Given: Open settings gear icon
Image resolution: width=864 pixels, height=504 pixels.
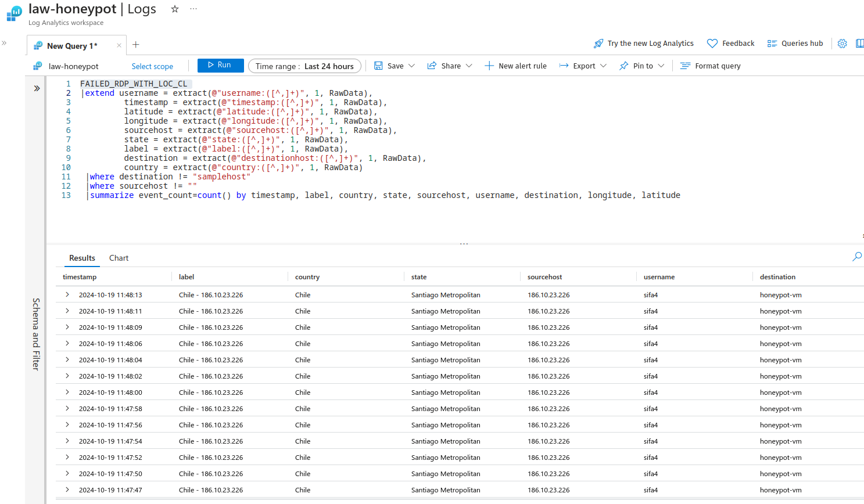Looking at the screenshot, I should (842, 44).
